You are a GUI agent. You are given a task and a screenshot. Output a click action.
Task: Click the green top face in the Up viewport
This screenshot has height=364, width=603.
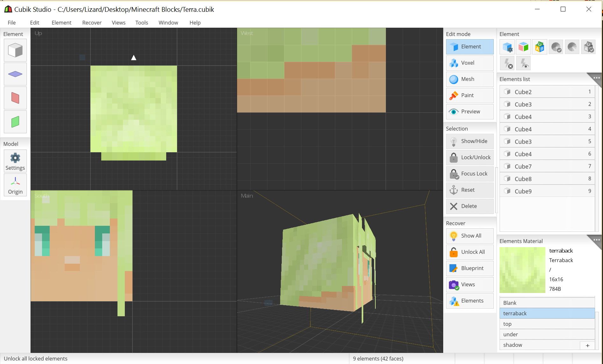tap(134, 109)
